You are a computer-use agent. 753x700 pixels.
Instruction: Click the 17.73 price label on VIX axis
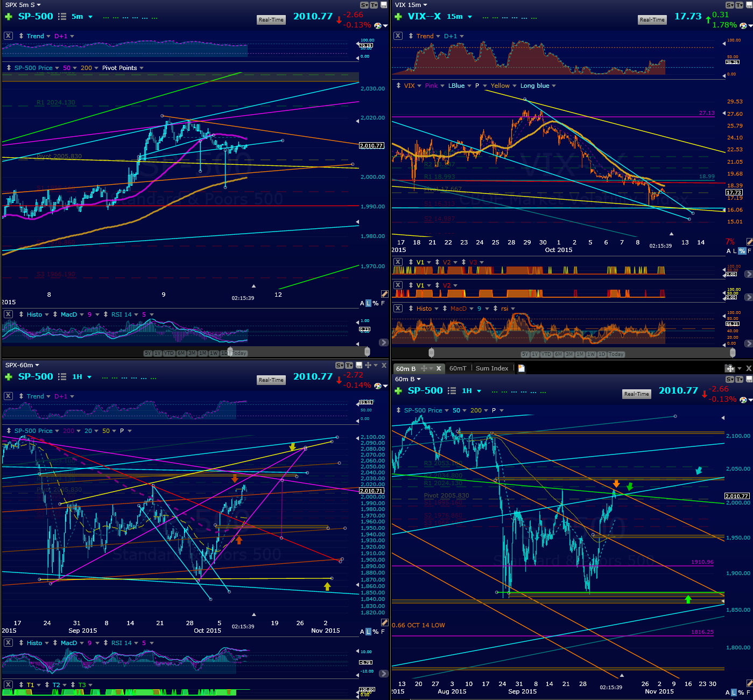point(734,192)
